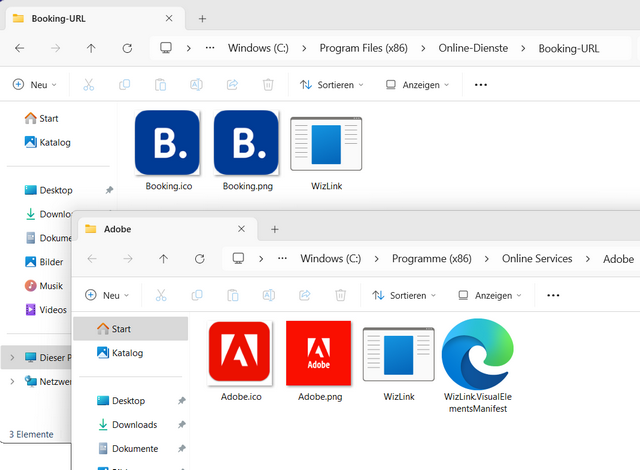This screenshot has height=470, width=640.
Task: Click PC monitor icon in Booking-URL address bar
Action: pos(166,48)
